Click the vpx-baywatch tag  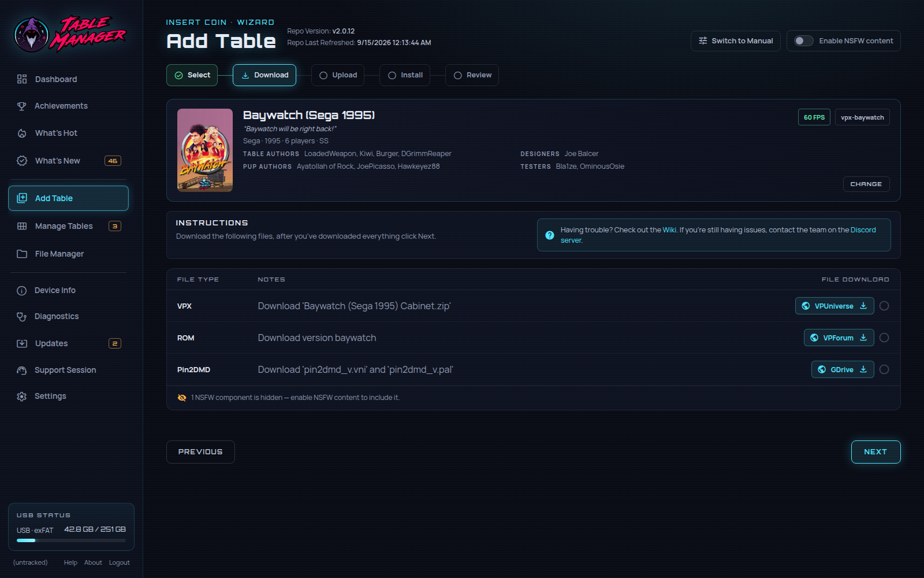pyautogui.click(x=862, y=117)
